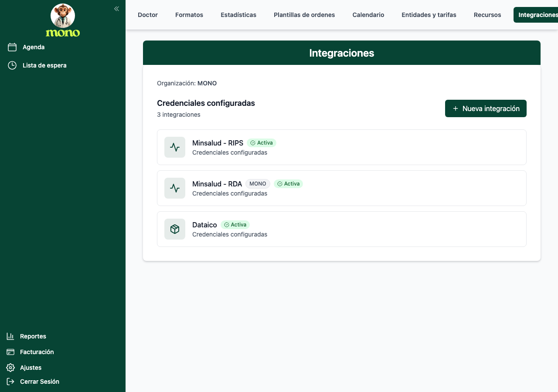Screen dimensions: 558x392
Task: Click the Credenciales configuradas heading
Action: 206,103
